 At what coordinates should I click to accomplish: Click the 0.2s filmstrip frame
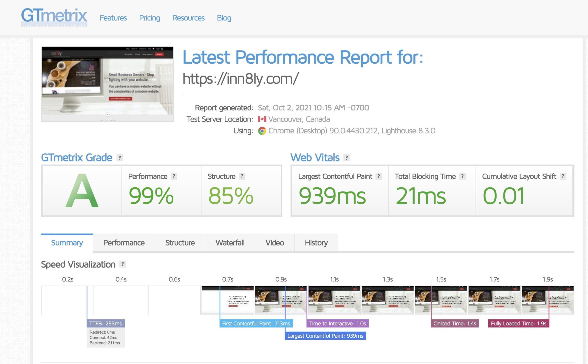click(68, 300)
